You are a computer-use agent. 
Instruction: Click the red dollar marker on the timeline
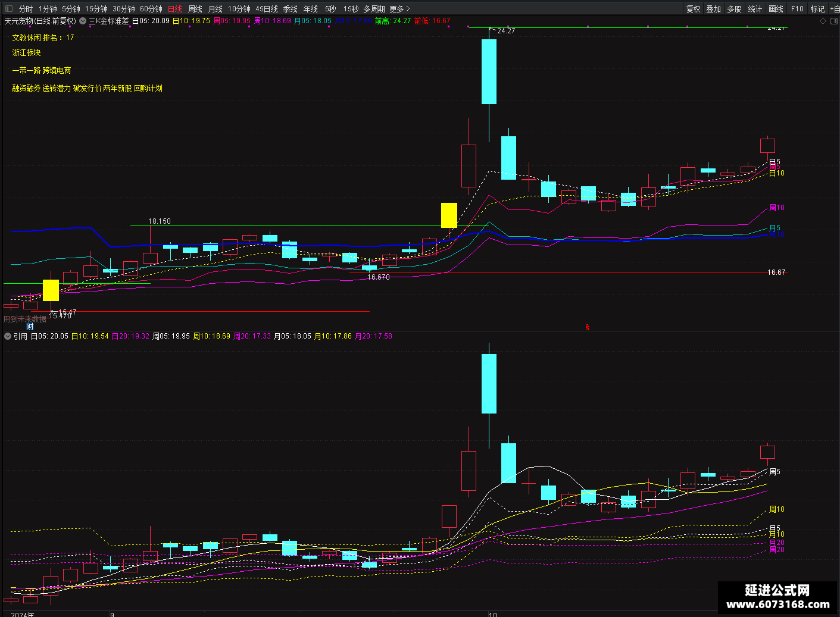point(587,327)
